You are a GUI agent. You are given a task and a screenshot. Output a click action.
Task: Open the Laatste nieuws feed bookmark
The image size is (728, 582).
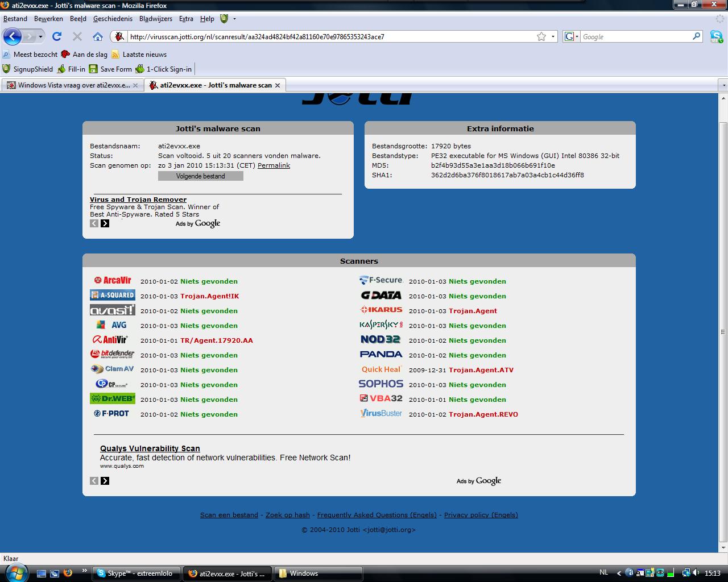[139, 55]
